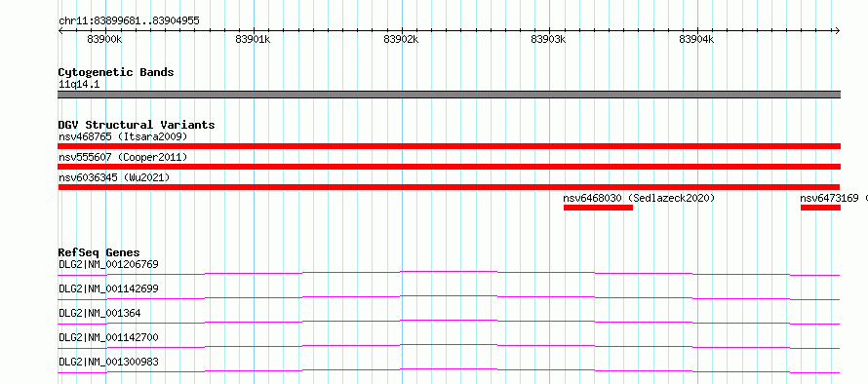Open DLG2|NM_001300983 transcript label
The width and height of the screenshot is (868, 384).
tap(108, 362)
